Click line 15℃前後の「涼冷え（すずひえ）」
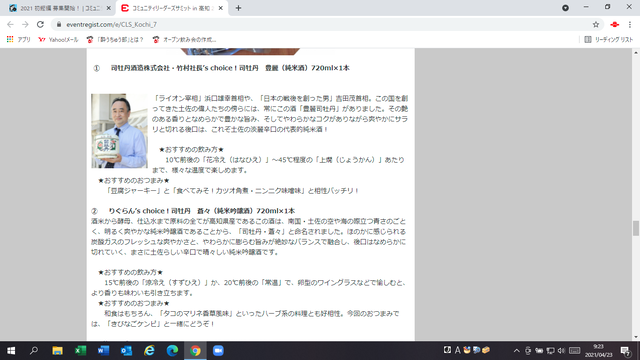 (x=255, y=282)
